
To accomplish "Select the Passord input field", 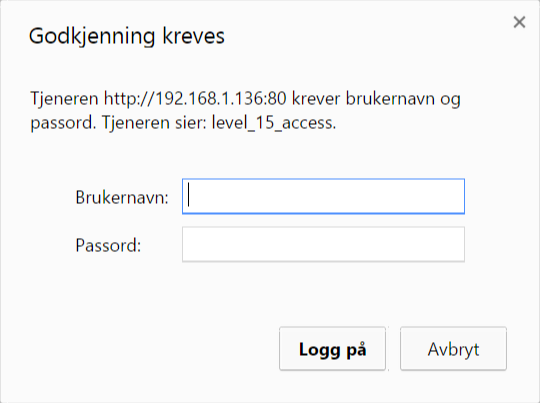I will [x=323, y=244].
